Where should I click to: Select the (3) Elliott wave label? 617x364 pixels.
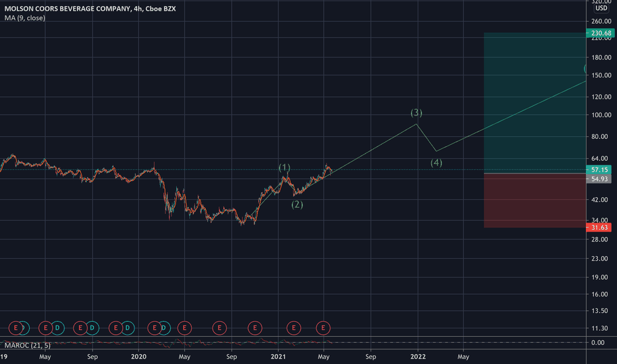tap(416, 113)
